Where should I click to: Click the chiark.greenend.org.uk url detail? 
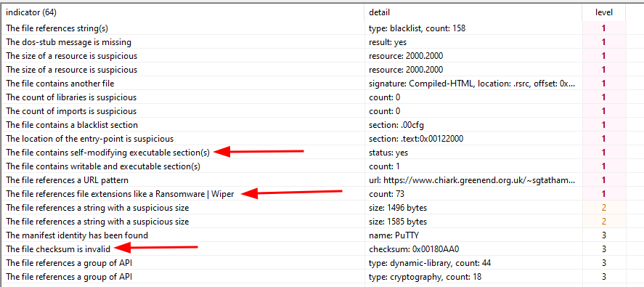471,180
